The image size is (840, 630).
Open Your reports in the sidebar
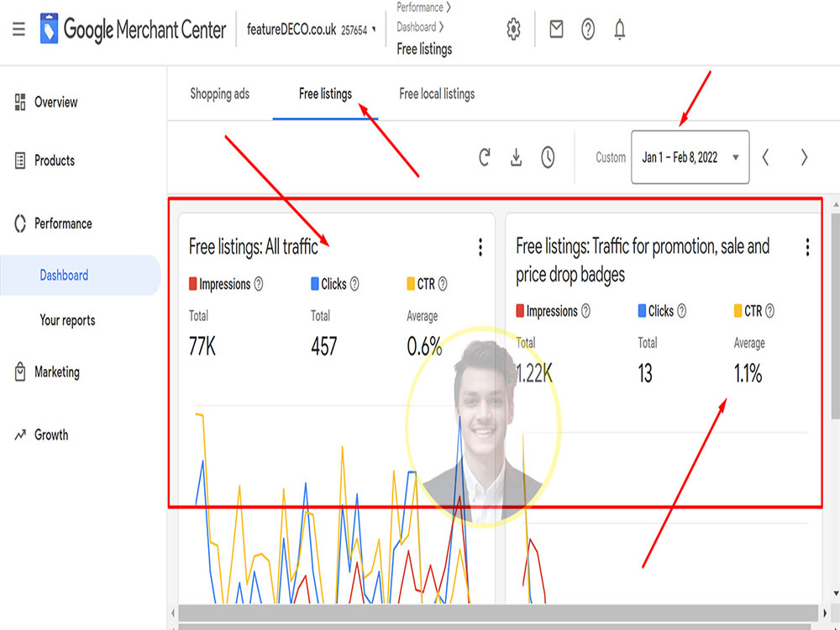point(67,320)
